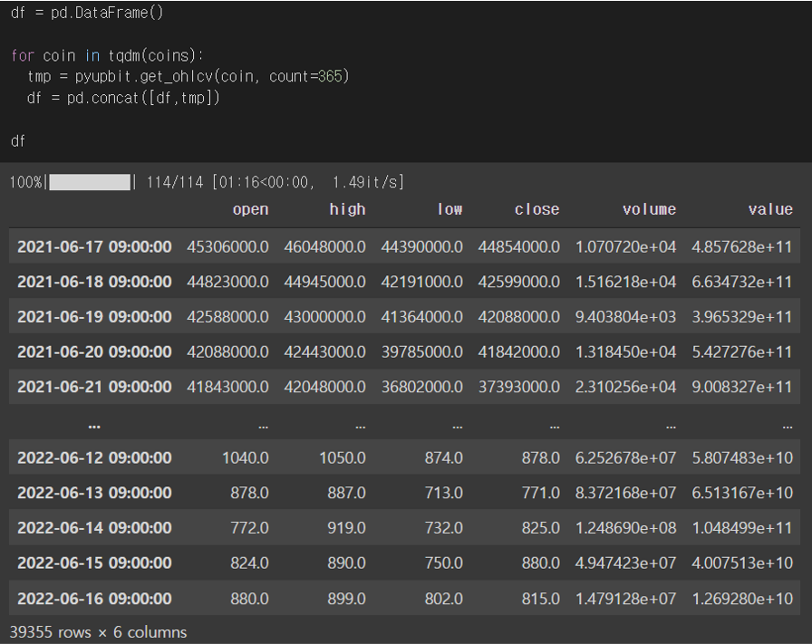Click the 'open' column header
Viewport: 812px width, 644px height.
[251, 209]
